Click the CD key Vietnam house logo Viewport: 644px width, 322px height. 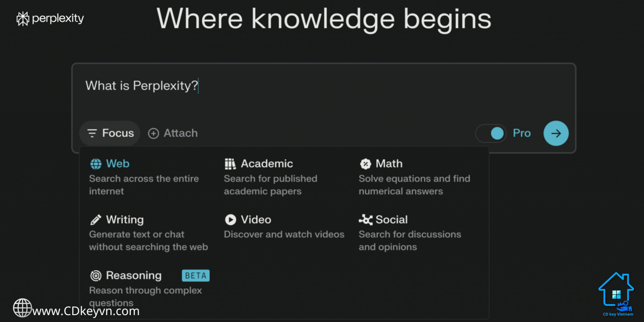click(x=616, y=293)
